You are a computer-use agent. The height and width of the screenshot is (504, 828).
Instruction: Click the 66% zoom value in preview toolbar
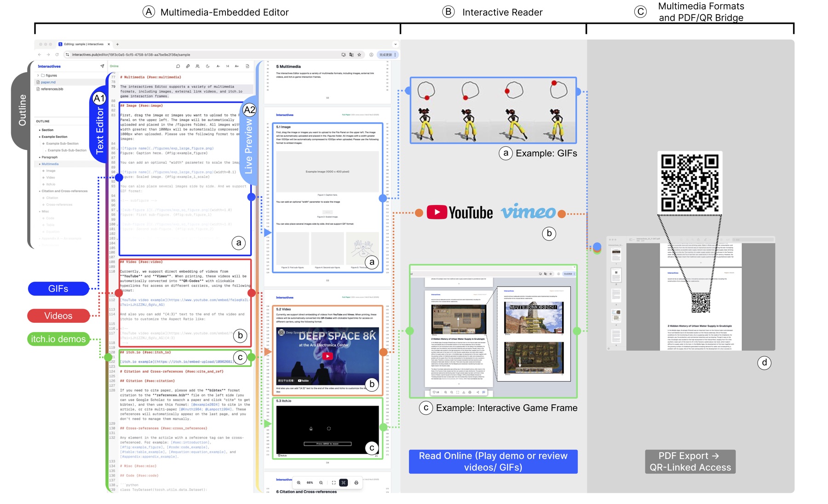point(310,483)
